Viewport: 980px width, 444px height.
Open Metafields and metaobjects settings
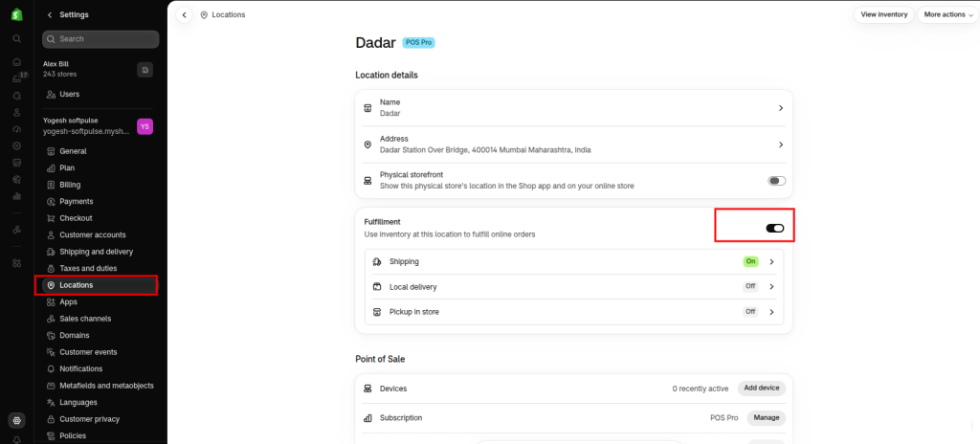100,386
